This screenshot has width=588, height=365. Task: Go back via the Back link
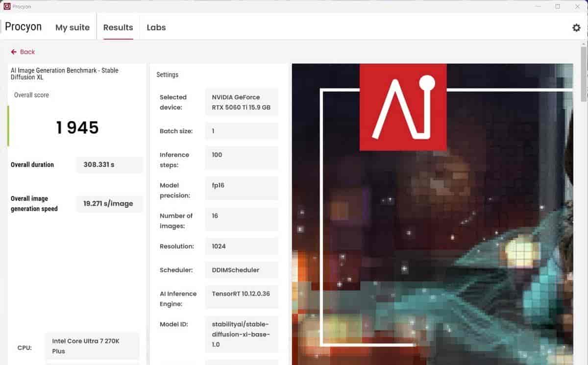click(x=23, y=52)
